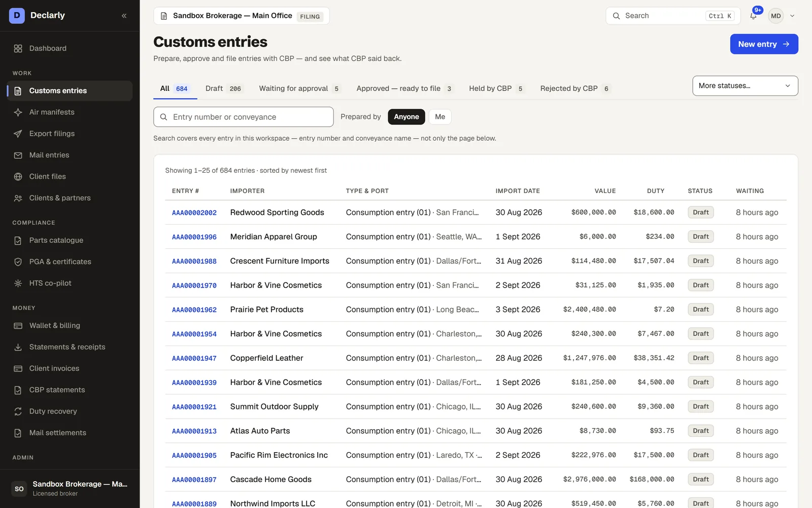Click Atlas Auto Parts importer cell
812x508 pixels.
tap(260, 431)
